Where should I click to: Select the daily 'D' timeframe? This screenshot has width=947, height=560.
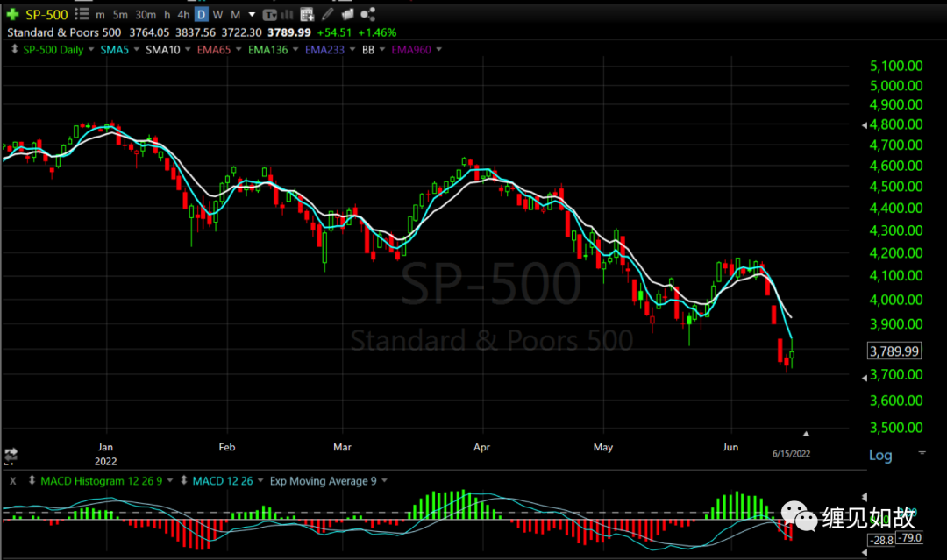[x=201, y=15]
